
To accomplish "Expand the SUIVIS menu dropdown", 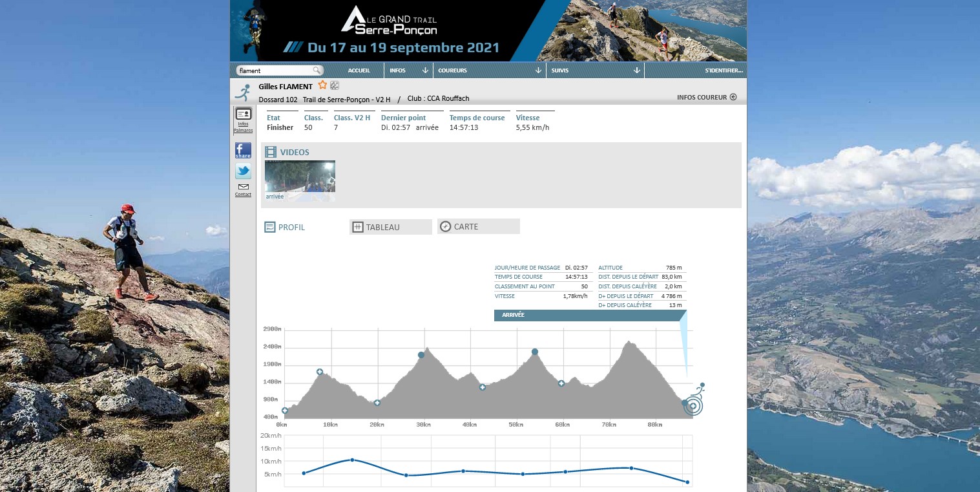I will 595,70.
